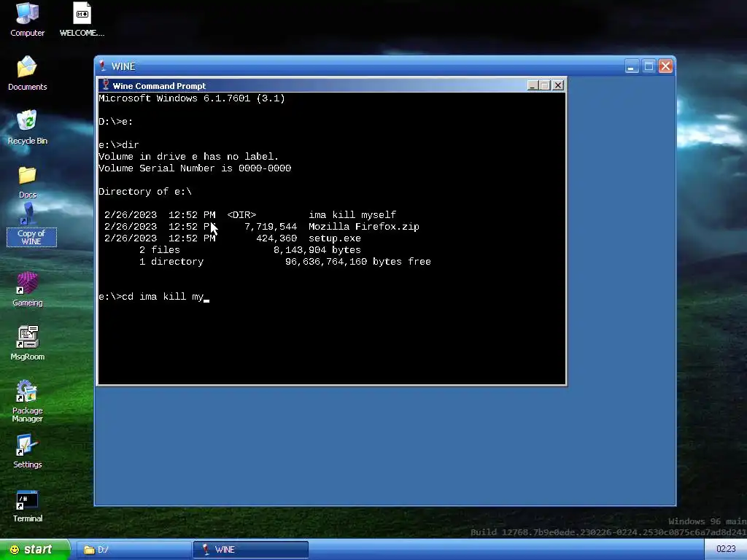Switch to the D:/ taskbar window
747x560 pixels.
click(x=135, y=550)
